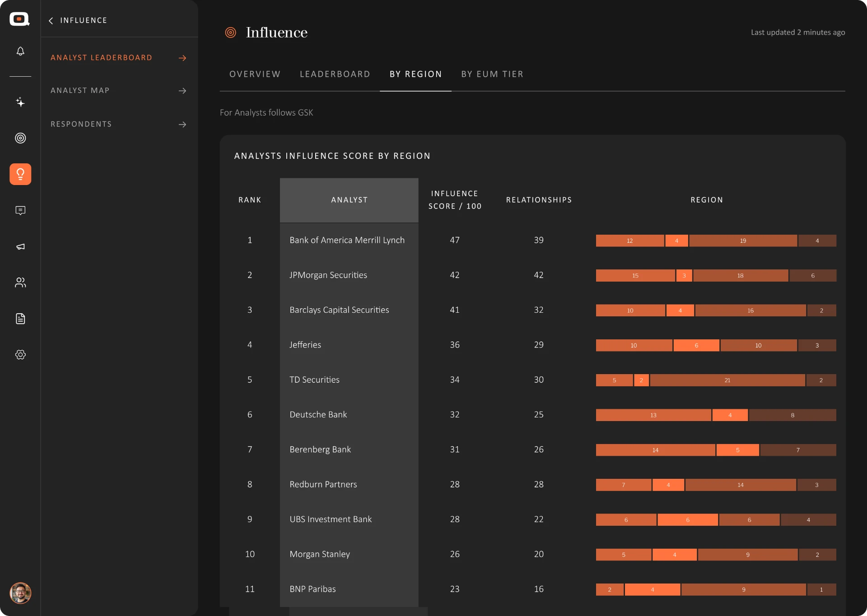Viewport: 867px width, 616px height.
Task: Open the chat messages icon
Action: [20, 210]
